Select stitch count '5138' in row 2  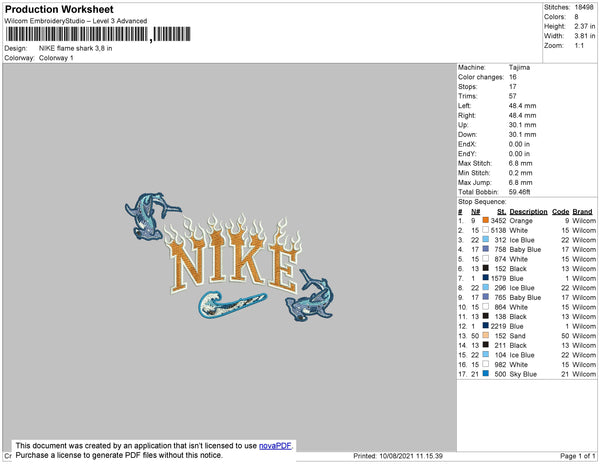499,230
